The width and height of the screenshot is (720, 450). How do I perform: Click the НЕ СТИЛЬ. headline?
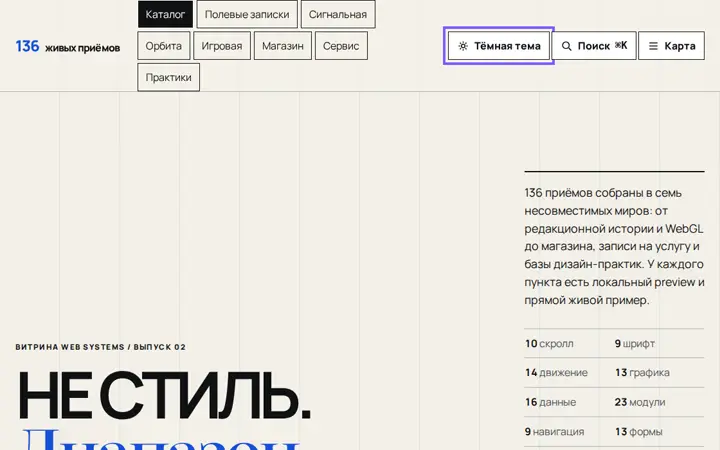pos(164,395)
